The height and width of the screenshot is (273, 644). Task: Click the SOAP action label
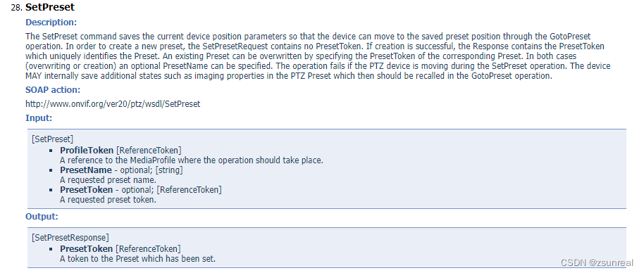tap(53, 90)
